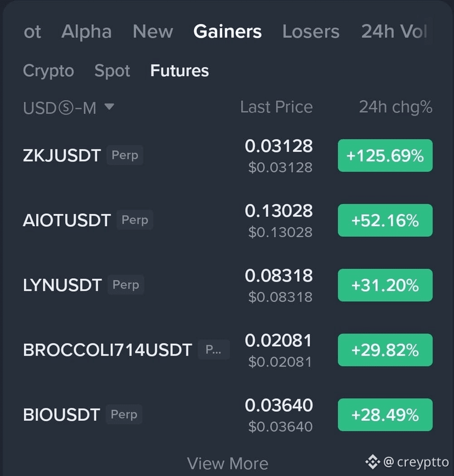Open the USDⓈ-M dropdown arrow
The height and width of the screenshot is (476, 454).
pyautogui.click(x=109, y=107)
